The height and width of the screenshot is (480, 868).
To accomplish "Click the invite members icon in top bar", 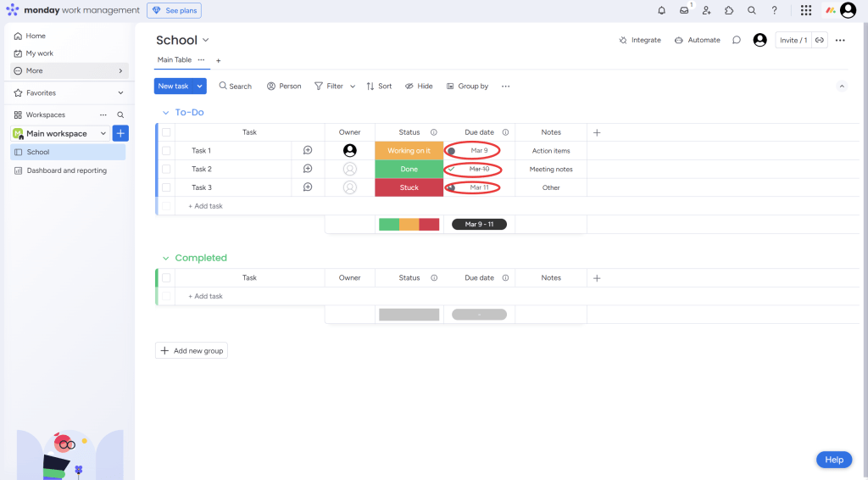I will 706,10.
